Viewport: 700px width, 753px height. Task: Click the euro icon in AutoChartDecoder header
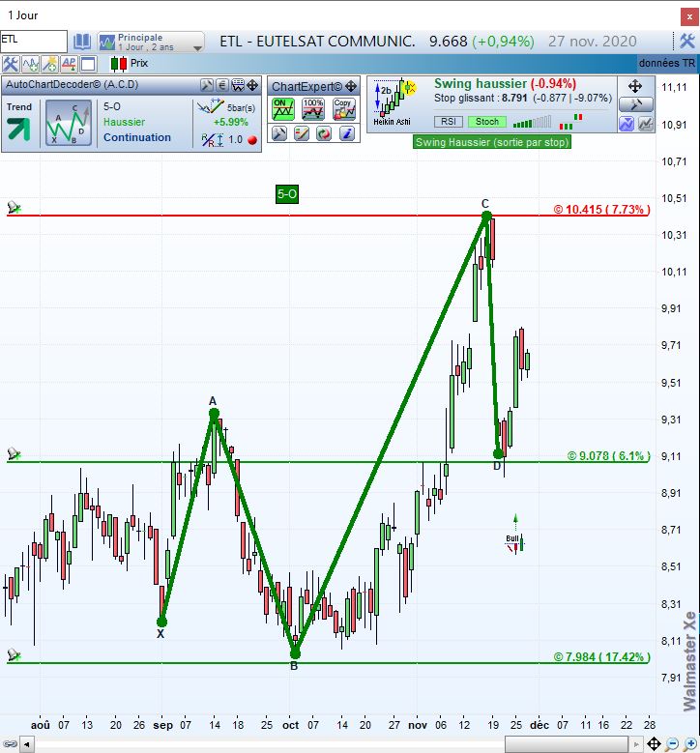[222, 85]
